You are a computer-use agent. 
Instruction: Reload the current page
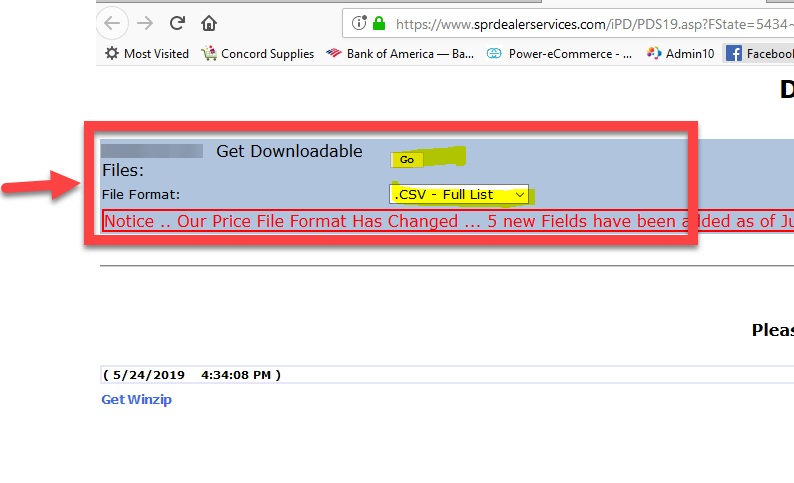(177, 22)
